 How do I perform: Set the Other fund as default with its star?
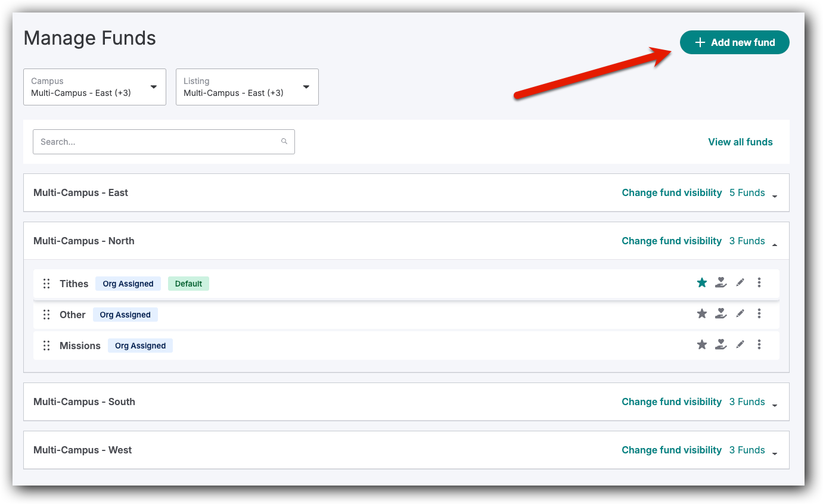[x=702, y=313]
